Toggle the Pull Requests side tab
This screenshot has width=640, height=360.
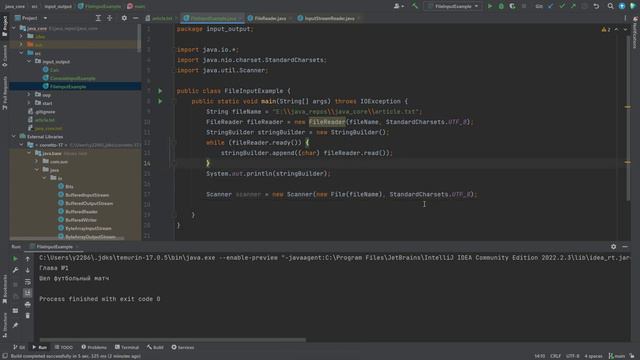point(4,93)
